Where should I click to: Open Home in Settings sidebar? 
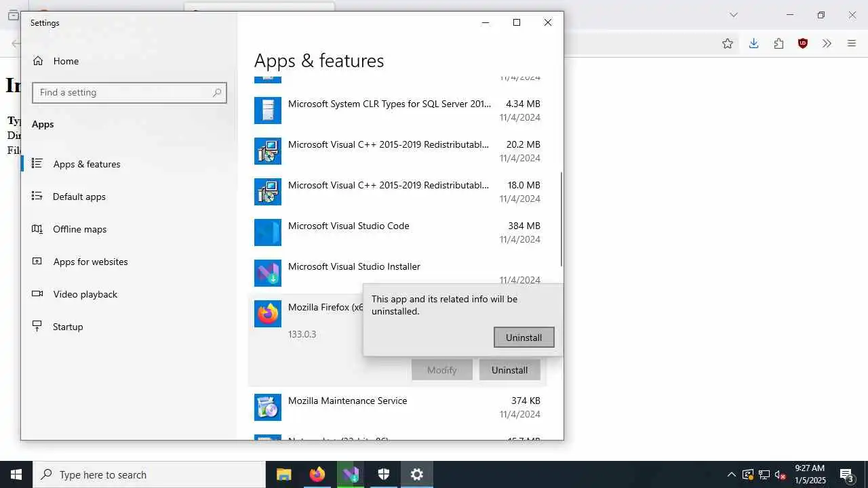coord(66,61)
